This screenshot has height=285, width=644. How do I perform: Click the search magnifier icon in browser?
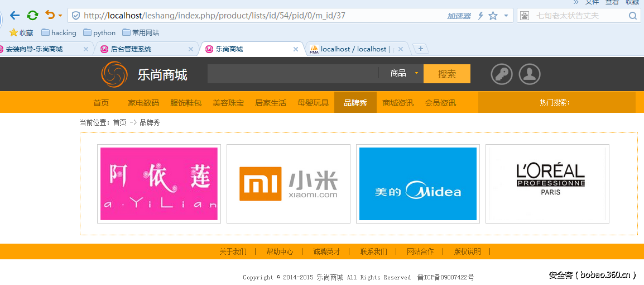pos(632,16)
